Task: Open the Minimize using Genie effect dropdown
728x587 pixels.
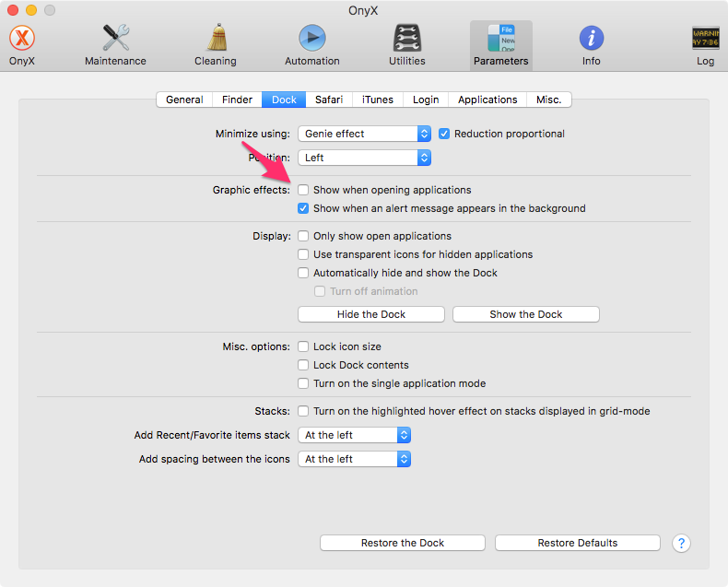Action: point(365,134)
